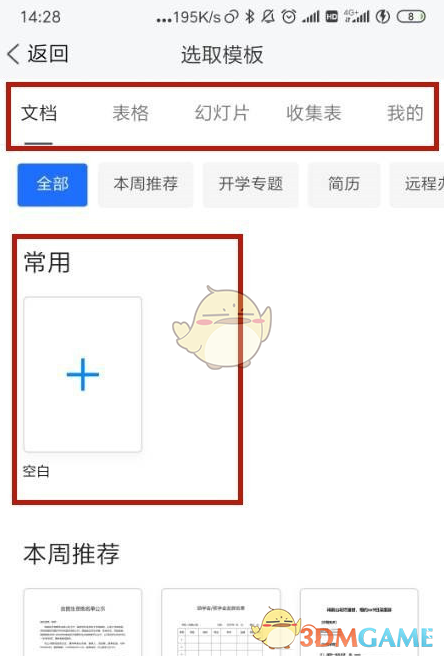Screen dimensions: 444x656
Task: Filter by 本周推荐 category
Action: [146, 184]
